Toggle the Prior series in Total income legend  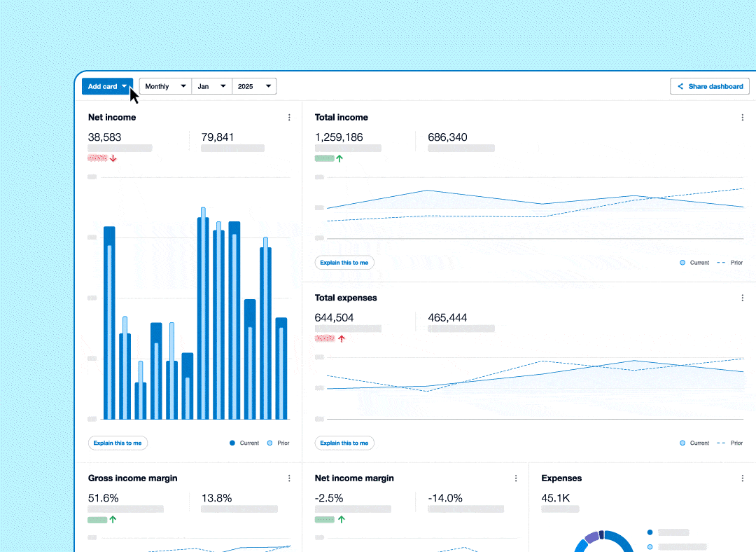tap(731, 262)
